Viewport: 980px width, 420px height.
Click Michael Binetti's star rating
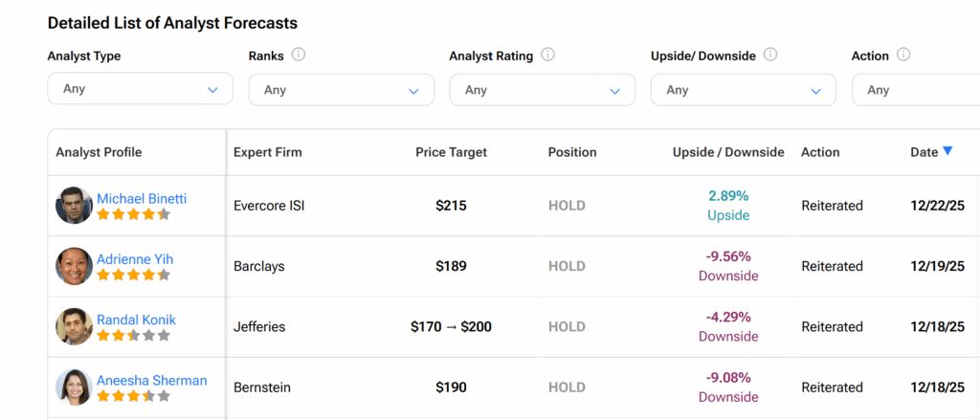(133, 214)
